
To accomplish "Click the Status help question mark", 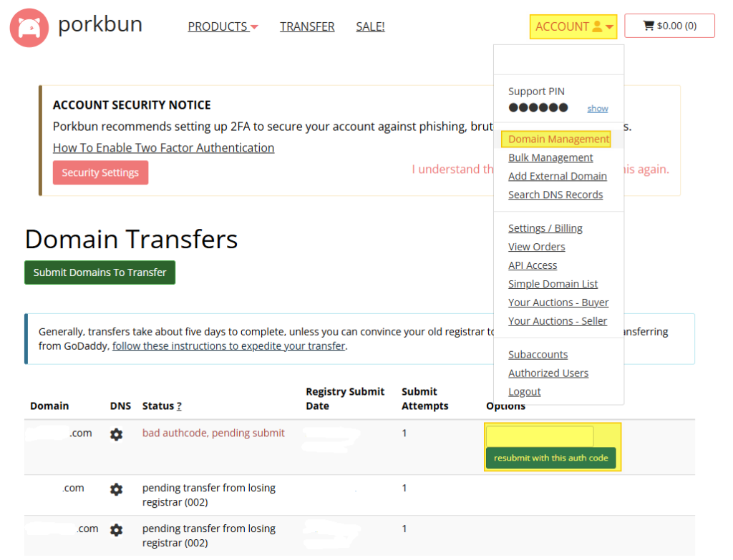I will (179, 406).
